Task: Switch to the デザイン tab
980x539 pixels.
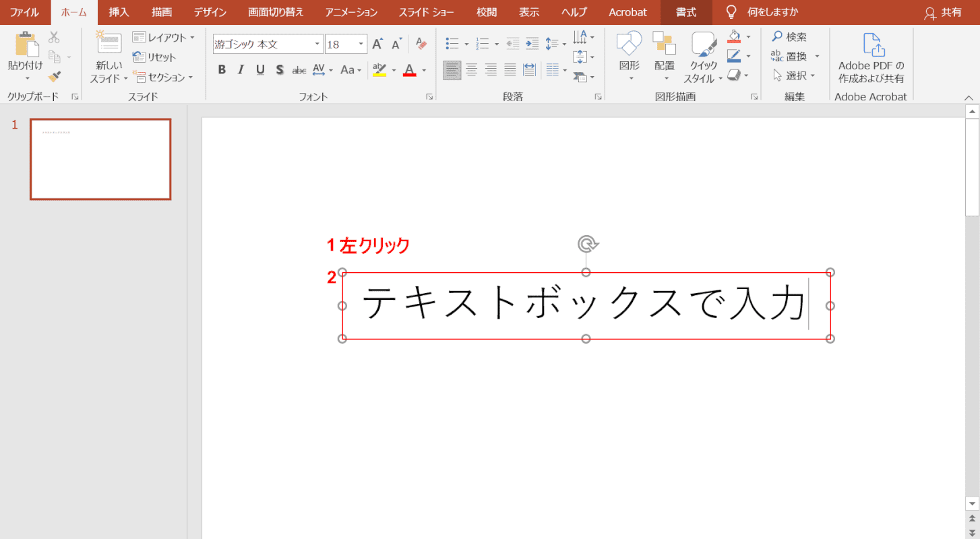Action: [x=210, y=12]
